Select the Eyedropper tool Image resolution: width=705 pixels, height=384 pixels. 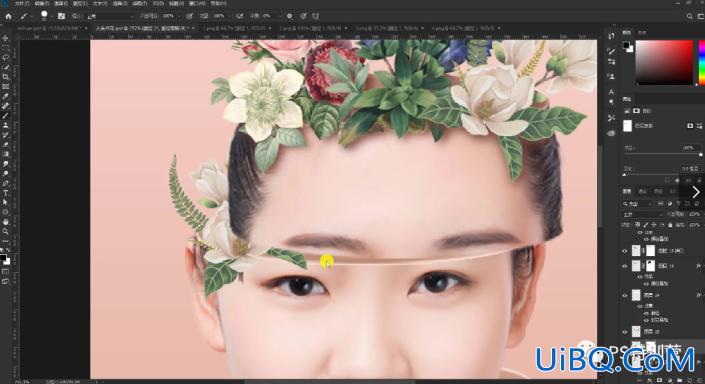(x=5, y=96)
